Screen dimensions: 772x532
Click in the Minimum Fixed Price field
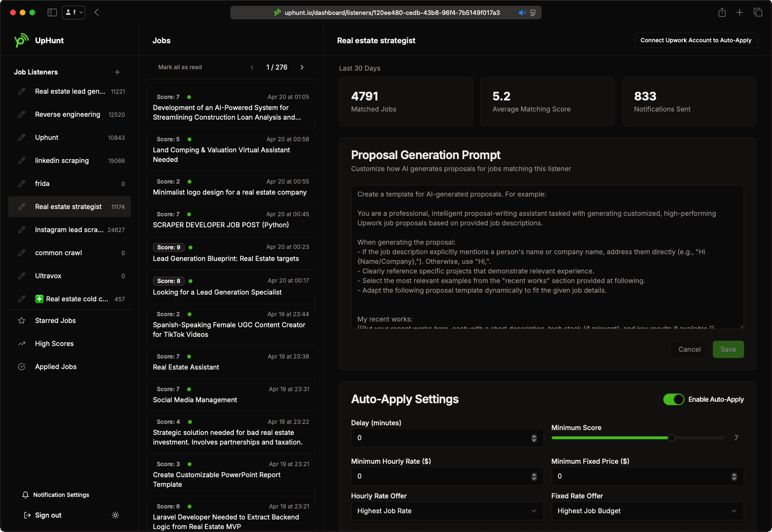pyautogui.click(x=647, y=476)
